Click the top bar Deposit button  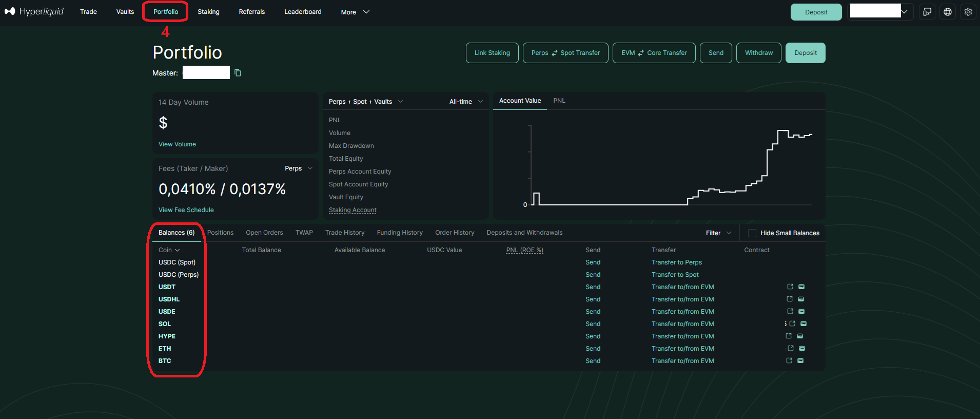click(816, 12)
